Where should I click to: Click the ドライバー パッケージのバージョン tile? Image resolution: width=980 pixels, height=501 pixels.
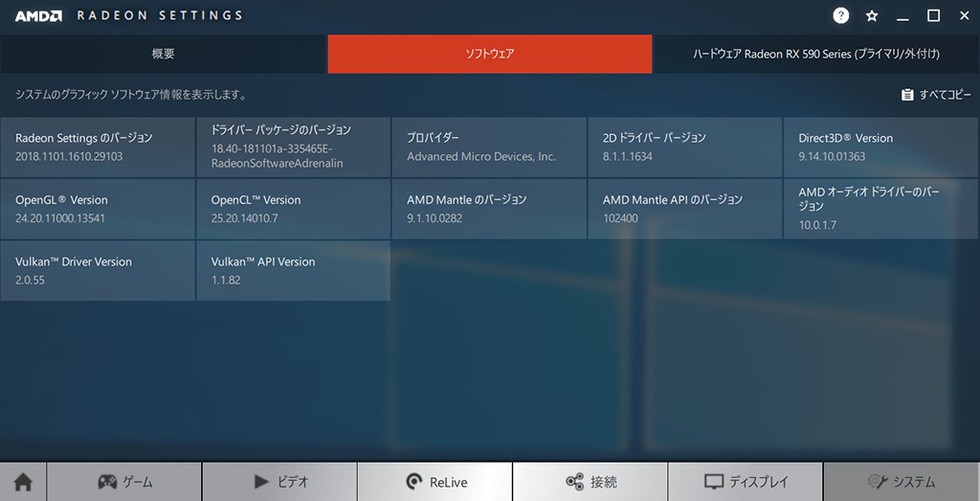pyautogui.click(x=293, y=147)
